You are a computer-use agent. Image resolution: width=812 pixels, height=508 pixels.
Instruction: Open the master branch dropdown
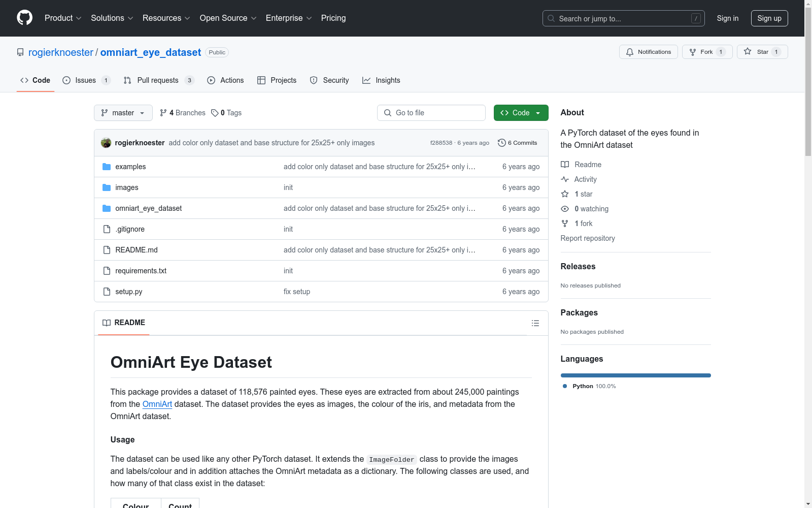pyautogui.click(x=123, y=113)
